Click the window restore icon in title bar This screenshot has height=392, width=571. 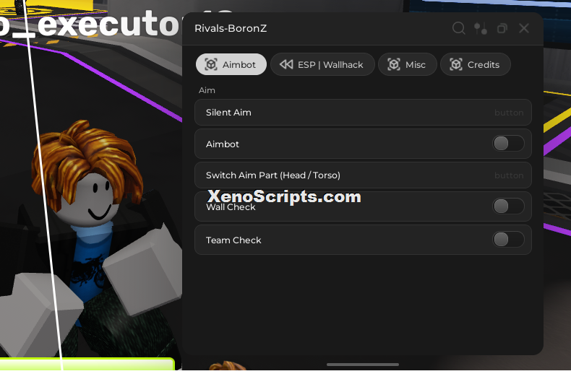pyautogui.click(x=502, y=28)
